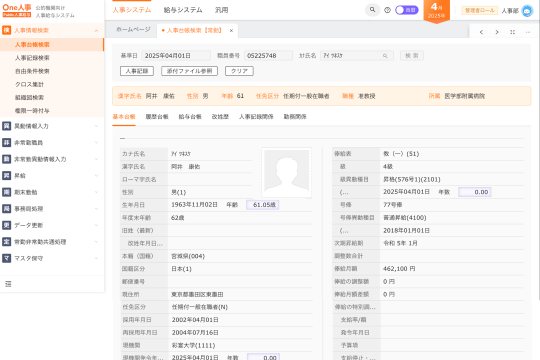Expand the 非常勤異動情報入力 chevron
The height and width of the screenshot is (360, 540).
96,159
